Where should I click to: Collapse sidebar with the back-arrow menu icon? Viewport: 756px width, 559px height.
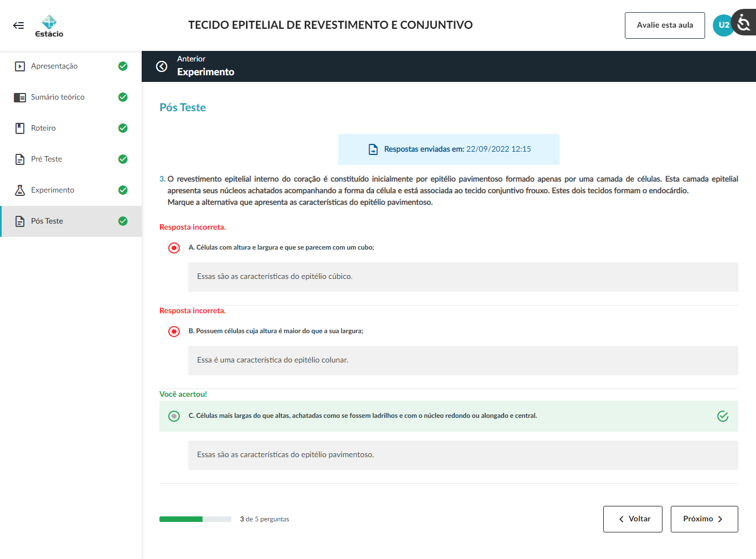[x=18, y=25]
